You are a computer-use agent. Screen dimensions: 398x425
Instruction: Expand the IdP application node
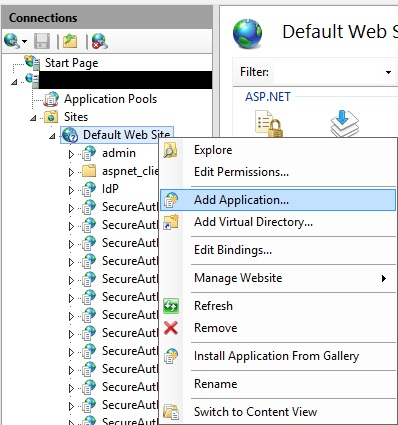(71, 190)
